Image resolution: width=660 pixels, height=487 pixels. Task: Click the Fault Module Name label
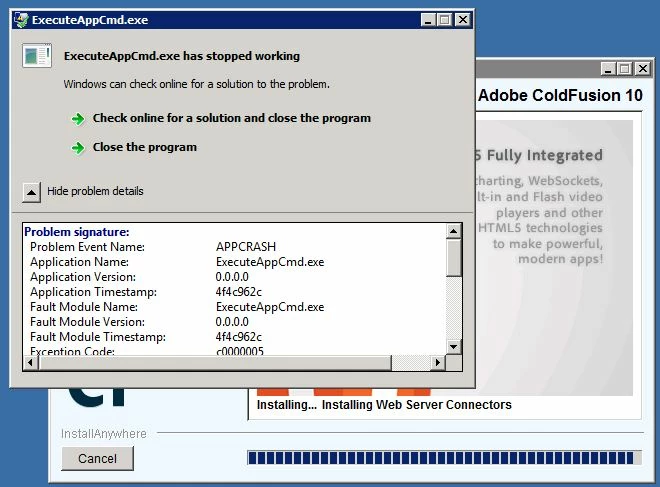click(84, 307)
